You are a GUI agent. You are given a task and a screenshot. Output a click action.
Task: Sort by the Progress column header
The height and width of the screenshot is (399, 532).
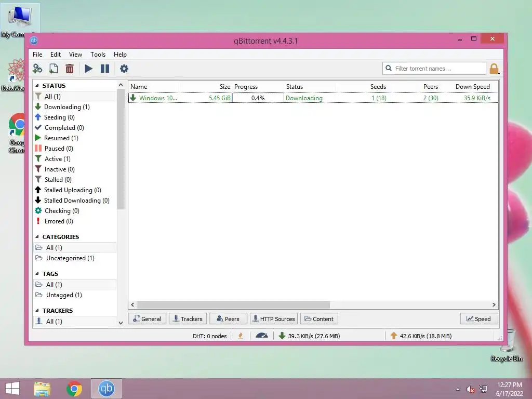click(258, 87)
